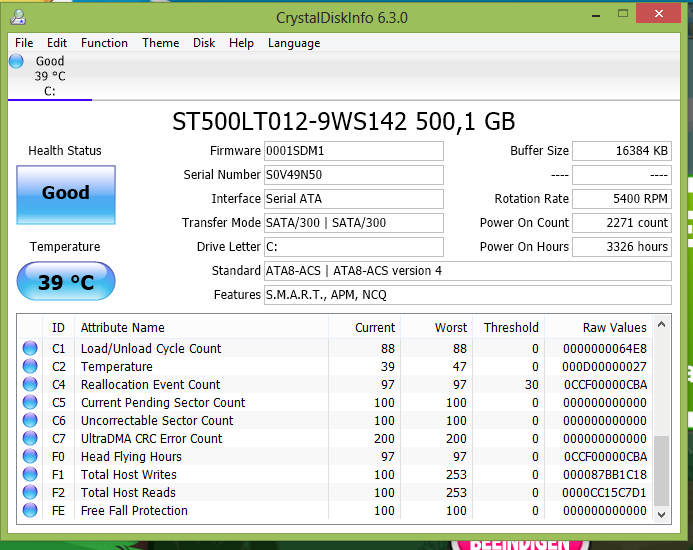Click the status orb for UltraDMA CRC Error Count
Image resolution: width=693 pixels, height=550 pixels.
[30, 438]
